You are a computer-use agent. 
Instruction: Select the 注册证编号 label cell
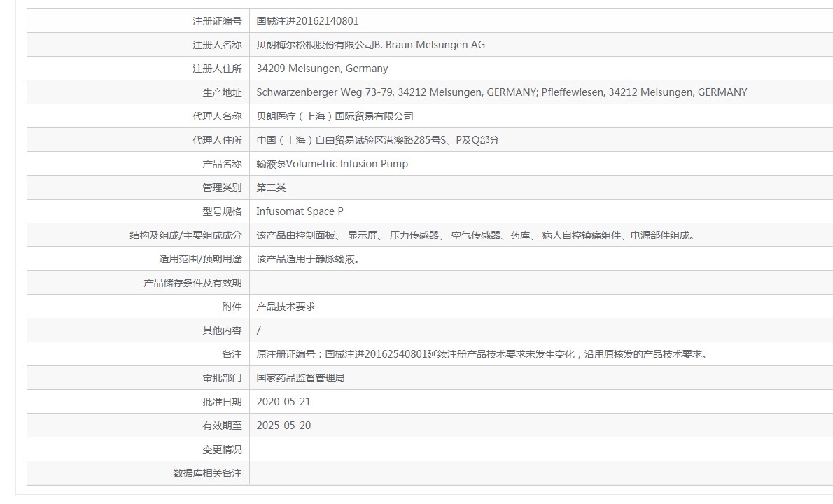tap(138, 21)
